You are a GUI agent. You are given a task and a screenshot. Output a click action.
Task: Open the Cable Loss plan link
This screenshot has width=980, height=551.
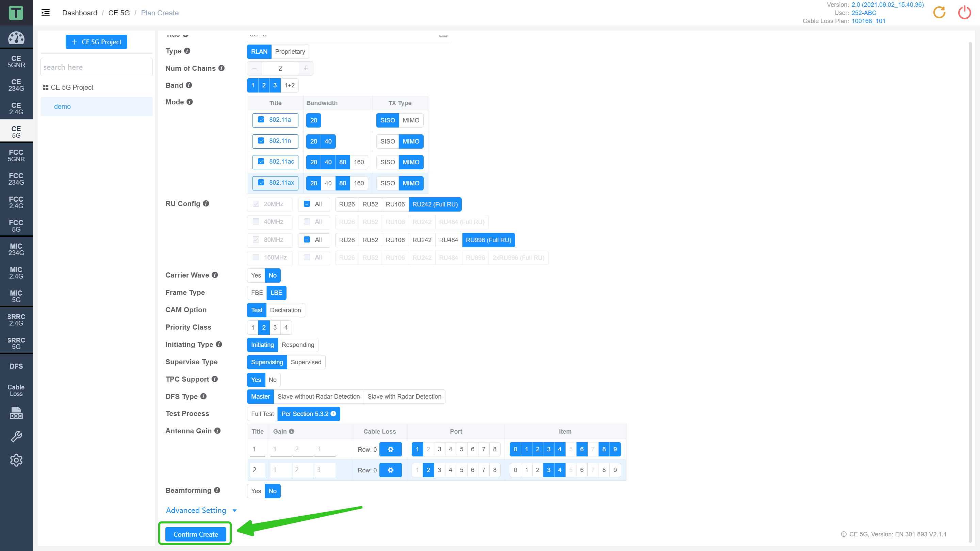click(868, 21)
